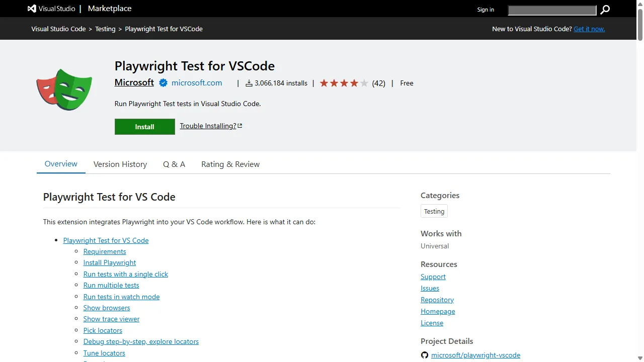644x362 pixels.
Task: Click the Visual Studio logo icon
Action: click(32, 9)
